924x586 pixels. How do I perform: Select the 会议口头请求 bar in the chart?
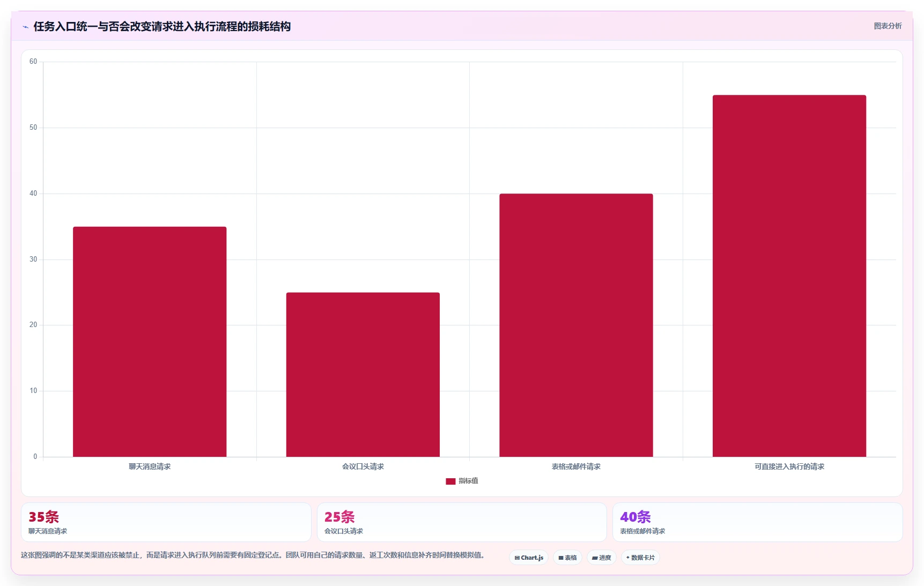click(x=363, y=375)
